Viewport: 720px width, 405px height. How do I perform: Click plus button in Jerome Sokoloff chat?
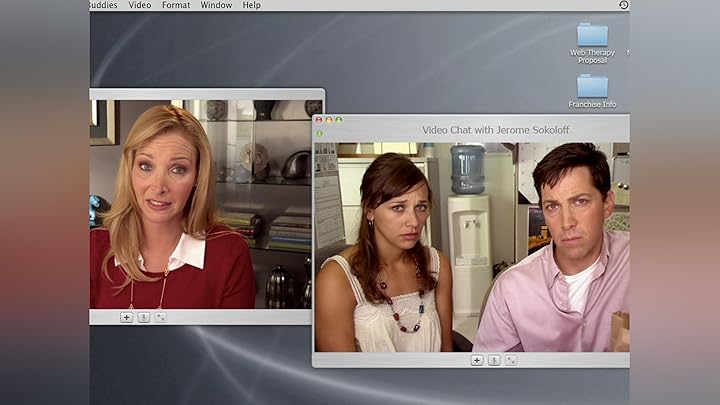[x=477, y=360]
